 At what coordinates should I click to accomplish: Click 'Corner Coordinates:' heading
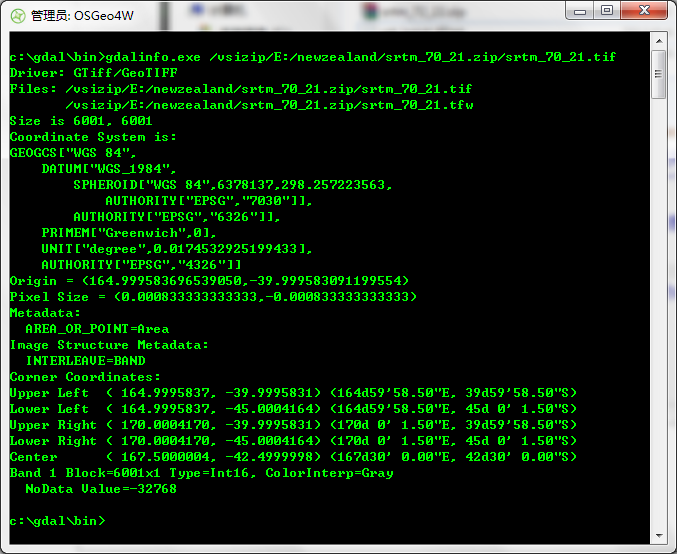(x=85, y=377)
